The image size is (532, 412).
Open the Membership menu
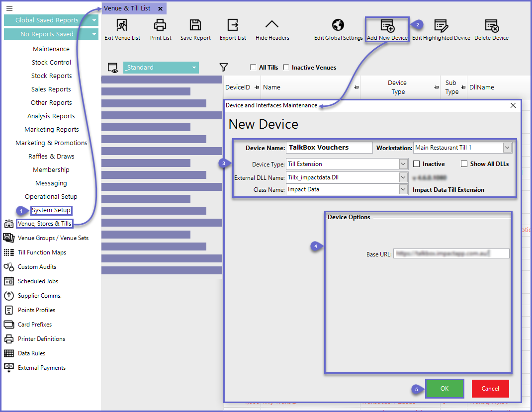(x=51, y=170)
